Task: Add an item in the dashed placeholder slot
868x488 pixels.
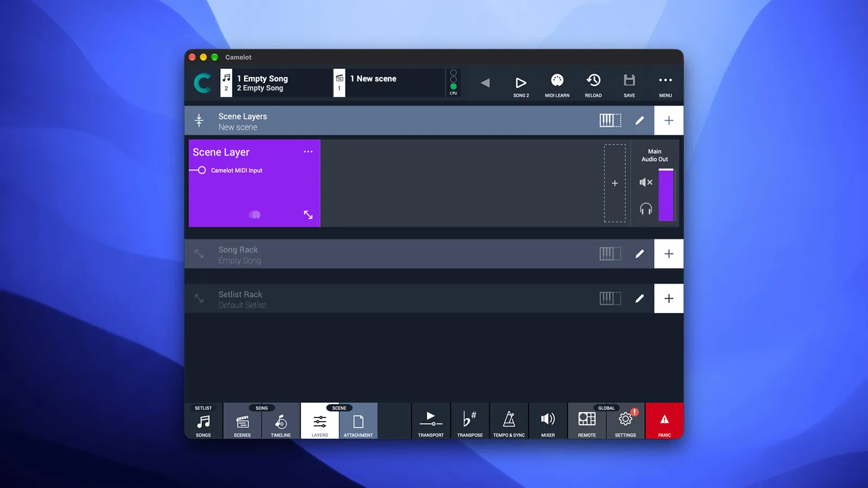Action: pos(615,183)
